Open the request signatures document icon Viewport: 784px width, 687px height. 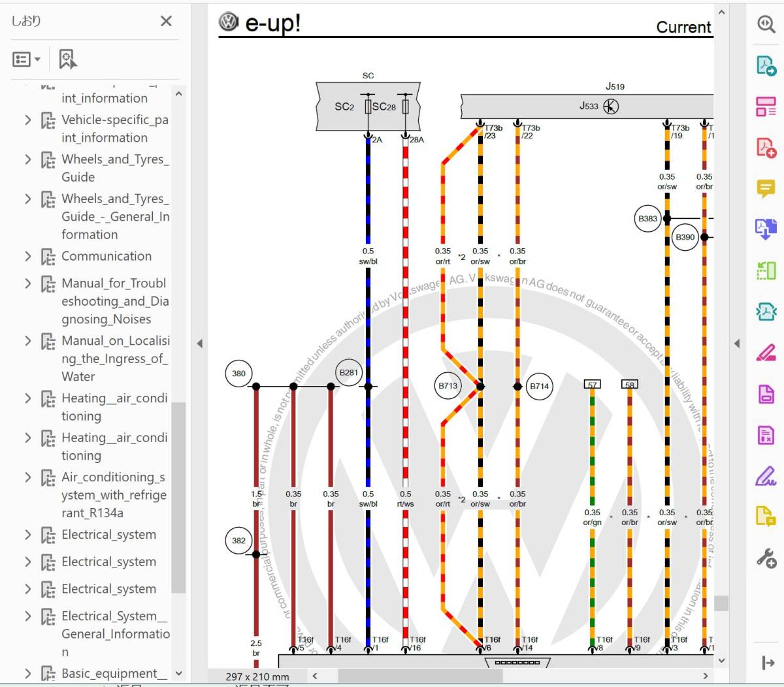click(x=766, y=435)
